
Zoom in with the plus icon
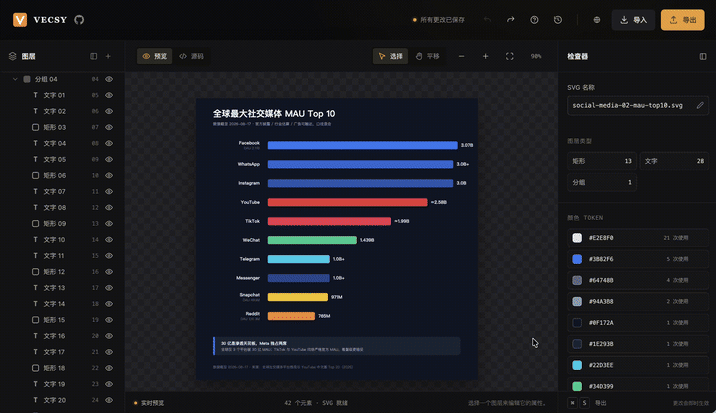(x=485, y=56)
